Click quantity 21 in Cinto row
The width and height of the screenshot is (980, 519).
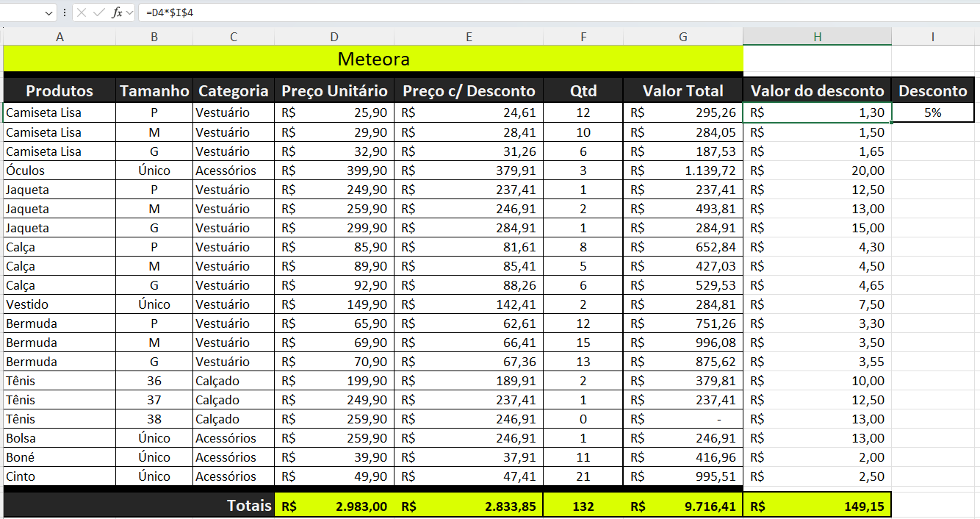[583, 476]
